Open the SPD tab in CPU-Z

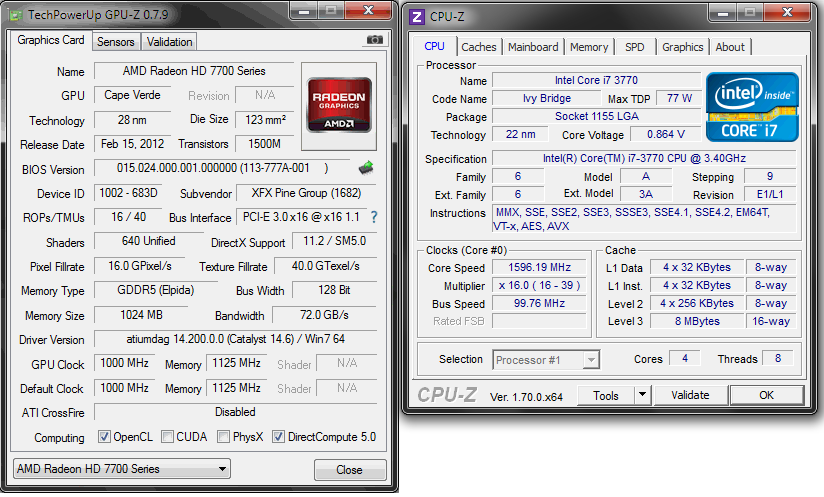coord(634,47)
